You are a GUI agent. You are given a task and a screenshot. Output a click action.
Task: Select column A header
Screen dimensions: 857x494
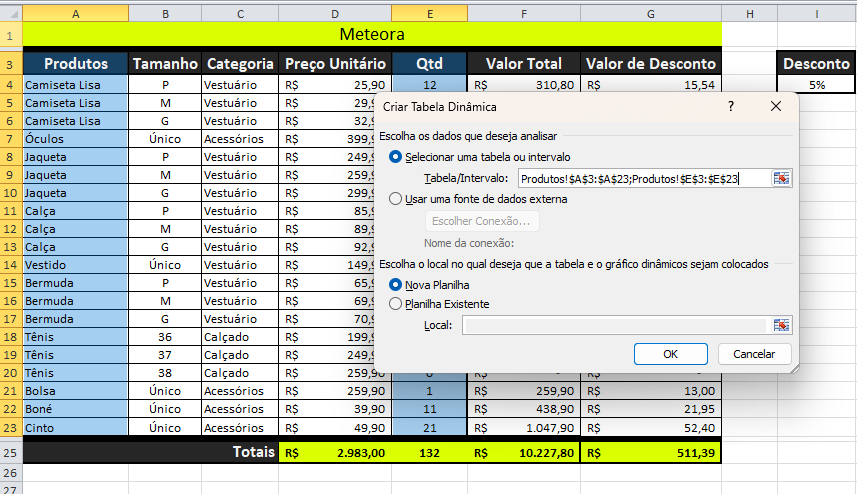[x=75, y=14]
